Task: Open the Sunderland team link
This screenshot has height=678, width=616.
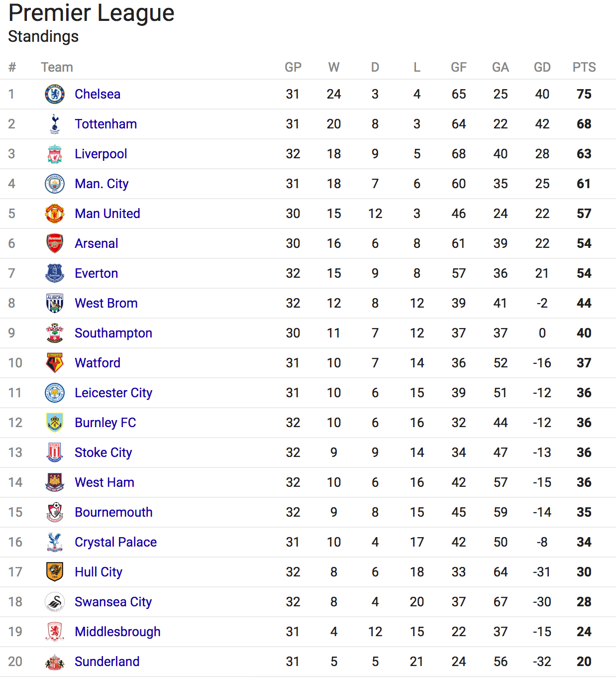Action: [107, 662]
